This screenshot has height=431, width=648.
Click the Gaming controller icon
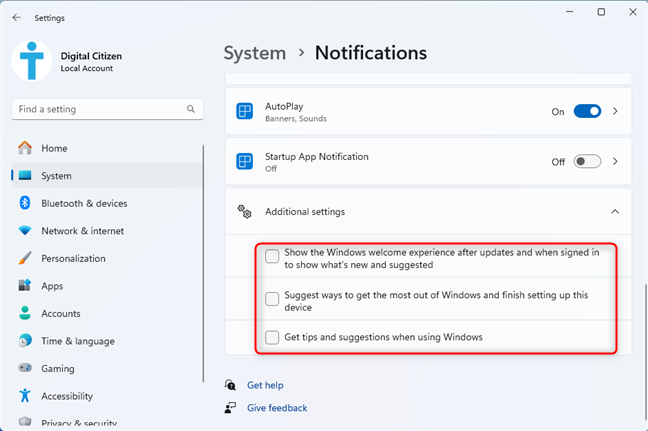coord(25,368)
